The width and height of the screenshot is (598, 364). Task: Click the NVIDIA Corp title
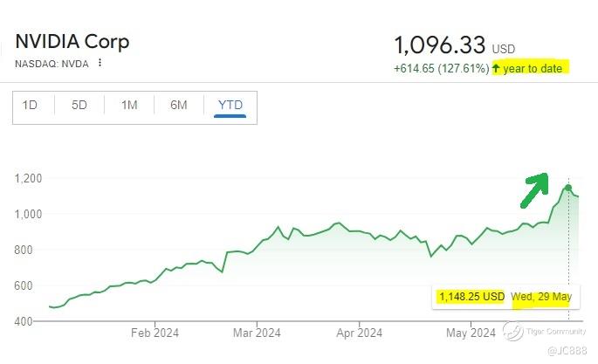[72, 42]
